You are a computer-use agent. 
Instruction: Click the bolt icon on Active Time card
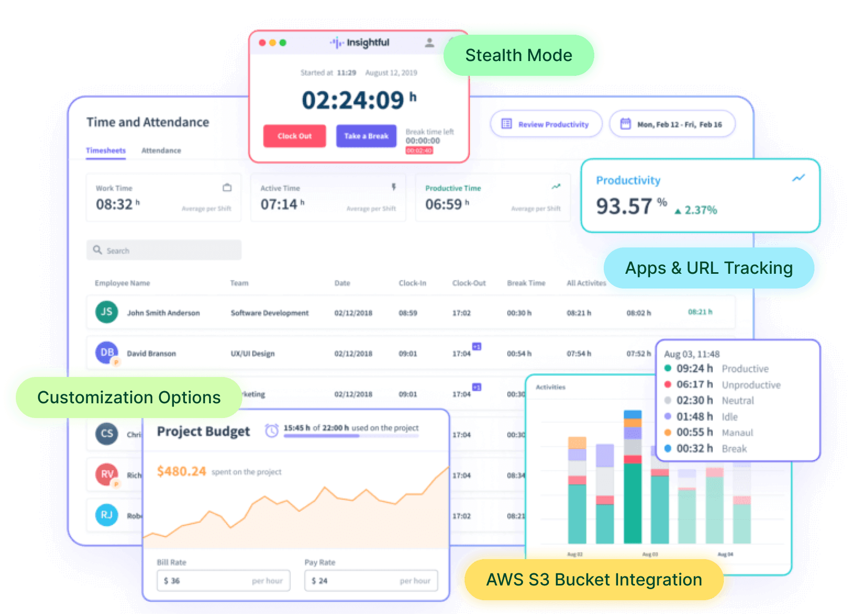coord(394,187)
